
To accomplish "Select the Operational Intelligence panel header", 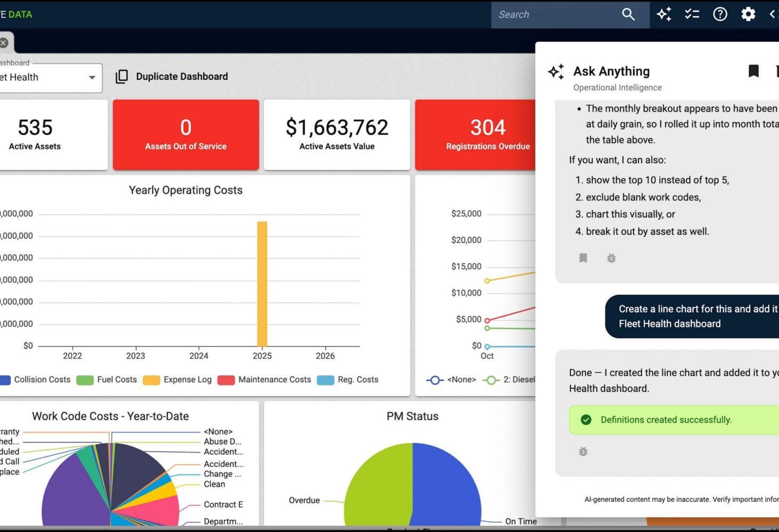I will coord(617,87).
